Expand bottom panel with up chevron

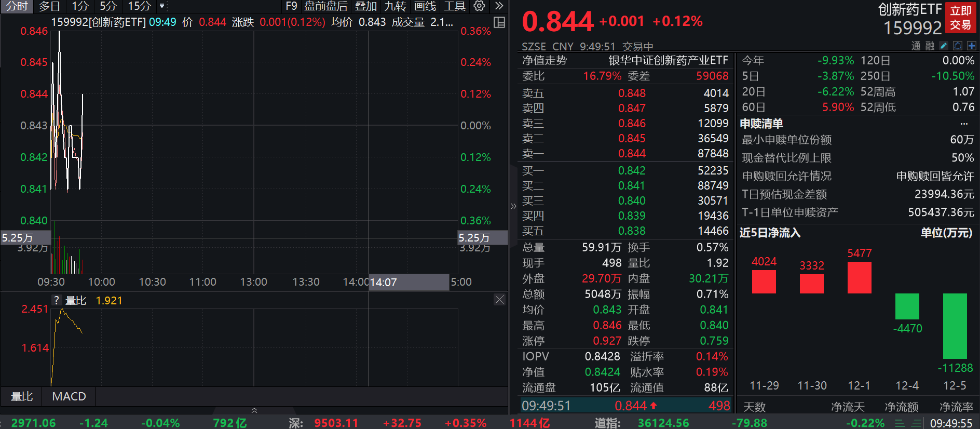(254, 410)
